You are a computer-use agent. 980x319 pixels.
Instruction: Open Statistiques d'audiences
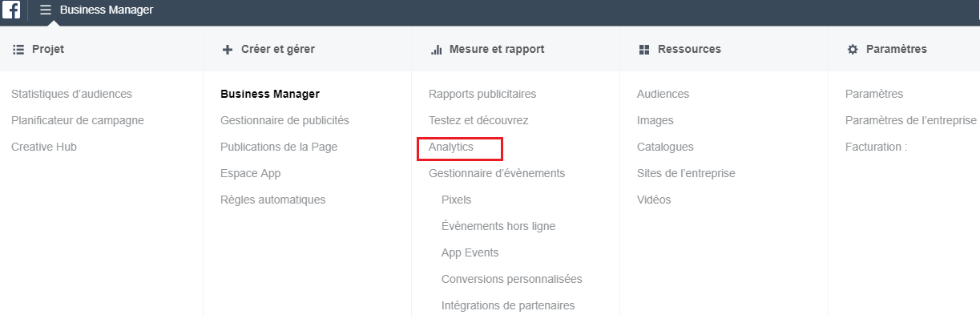click(x=71, y=94)
